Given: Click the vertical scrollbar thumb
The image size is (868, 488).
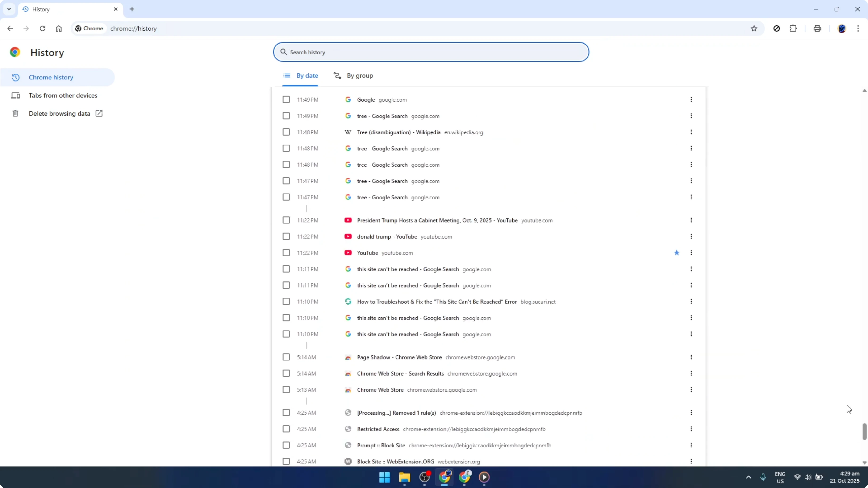Looking at the screenshot, I should pyautogui.click(x=864, y=432).
